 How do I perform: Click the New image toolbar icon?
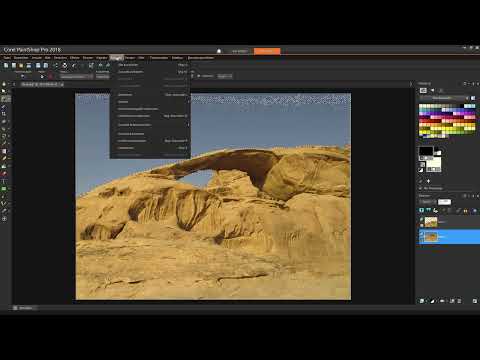click(6, 65)
